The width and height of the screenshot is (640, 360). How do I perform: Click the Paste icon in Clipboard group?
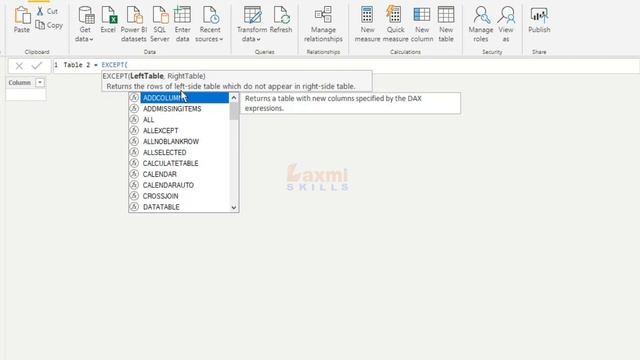coord(22,15)
